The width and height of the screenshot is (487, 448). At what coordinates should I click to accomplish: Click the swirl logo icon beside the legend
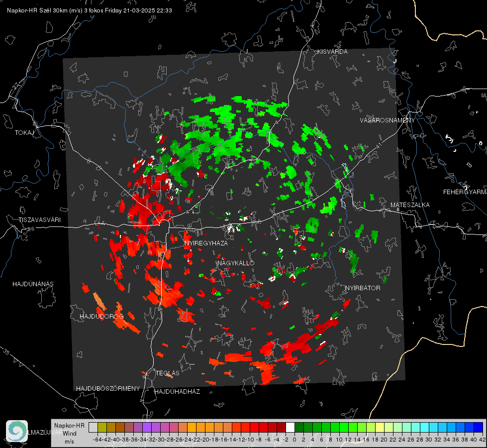(17, 431)
